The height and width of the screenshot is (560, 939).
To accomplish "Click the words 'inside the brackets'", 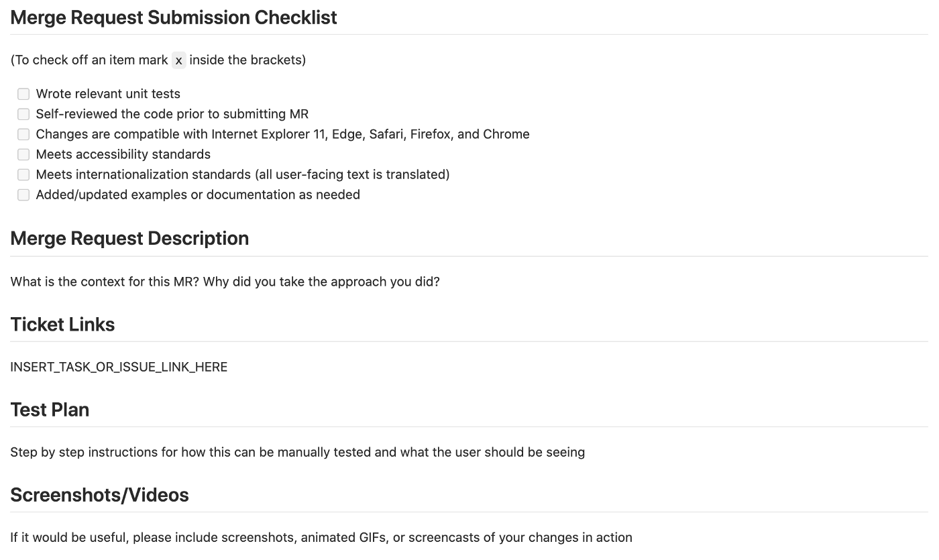I will [x=247, y=60].
